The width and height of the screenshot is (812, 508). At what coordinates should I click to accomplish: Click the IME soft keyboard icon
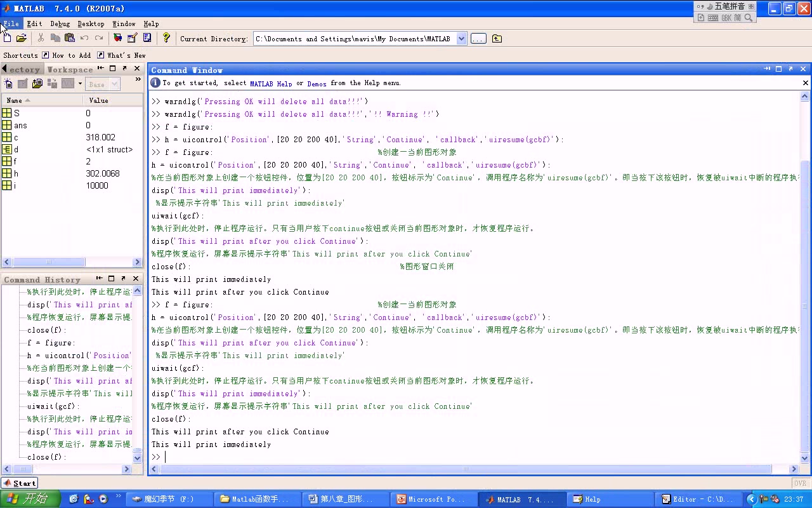[x=712, y=18]
